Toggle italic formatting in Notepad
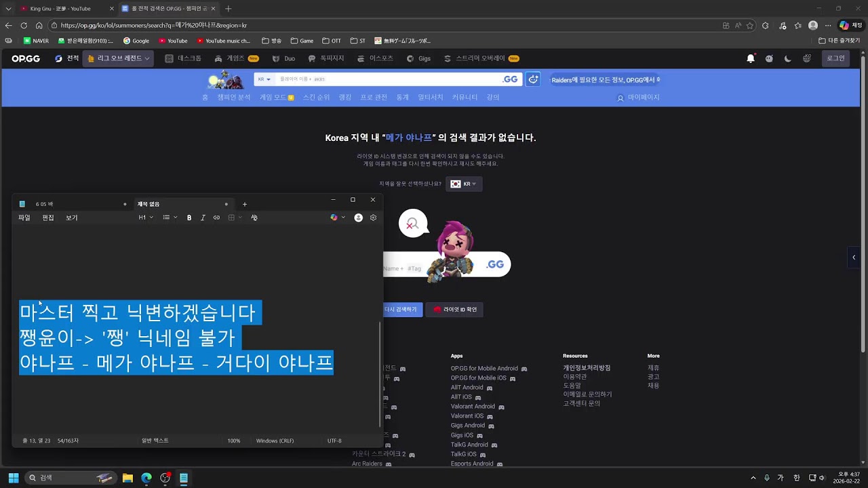The image size is (868, 488). [x=203, y=218]
